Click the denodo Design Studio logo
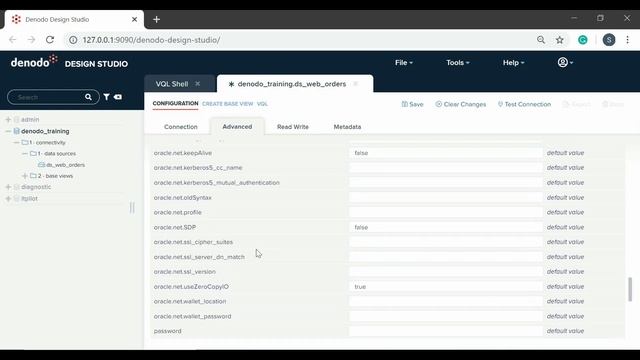This screenshot has height=360, width=640. pyautogui.click(x=69, y=62)
